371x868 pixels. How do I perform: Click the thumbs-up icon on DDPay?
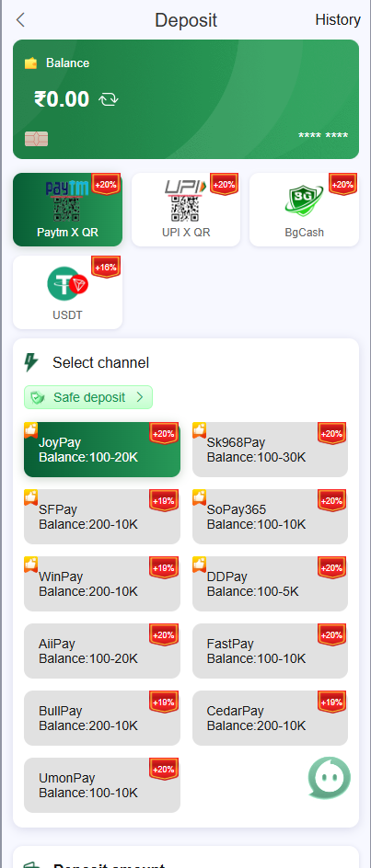point(199,564)
